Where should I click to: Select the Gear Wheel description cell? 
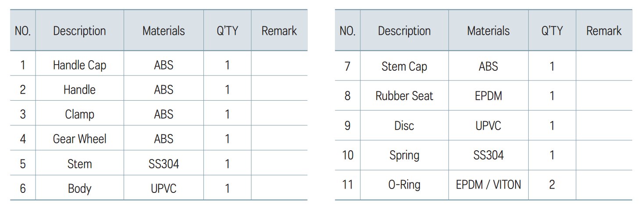coord(79,139)
